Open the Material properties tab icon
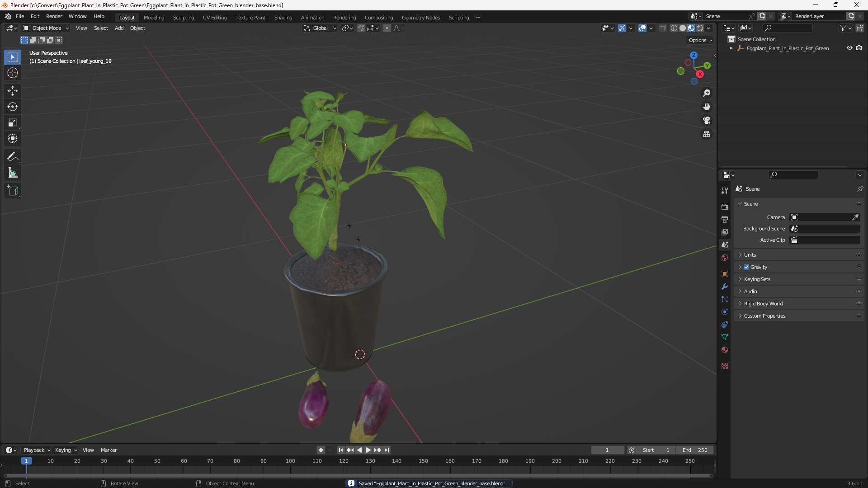This screenshot has width=868, height=488. click(725, 350)
